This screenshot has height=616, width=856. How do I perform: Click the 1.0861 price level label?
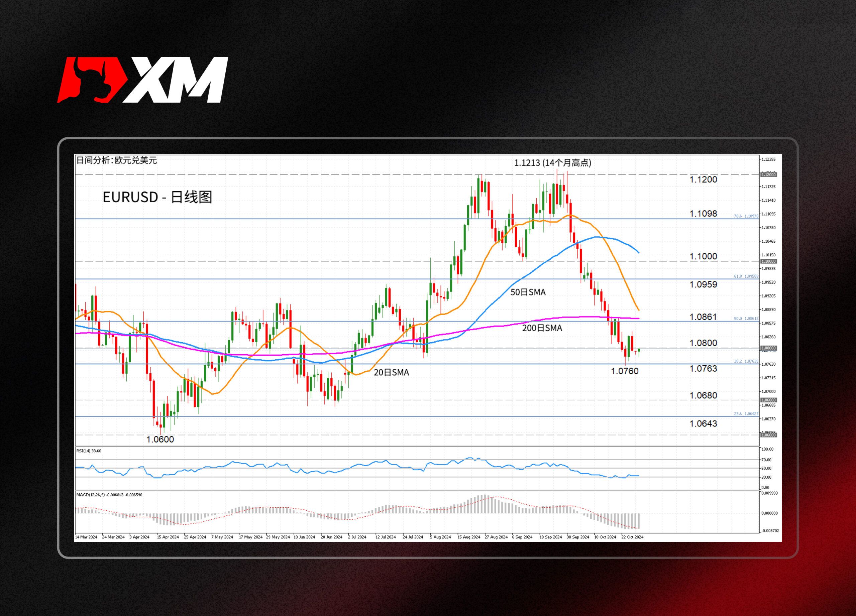(x=703, y=317)
